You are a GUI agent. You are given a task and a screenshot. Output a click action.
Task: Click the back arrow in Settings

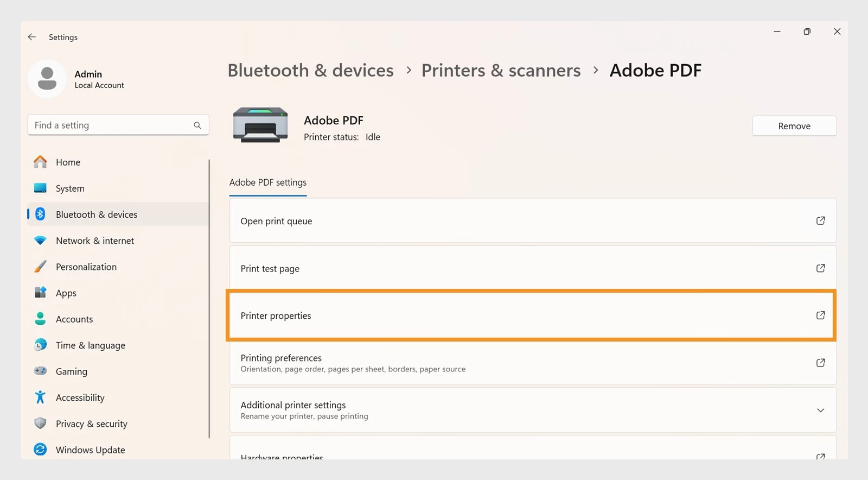tap(32, 37)
